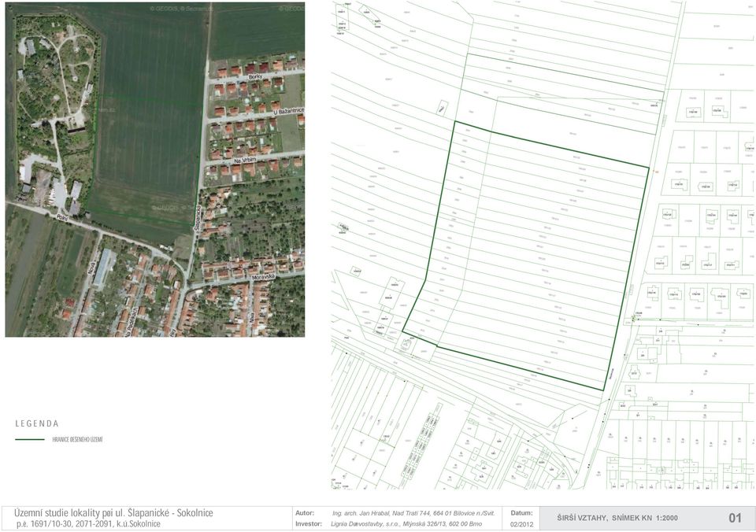This screenshot has height=532, width=756.
Task: Click the Polní street label on aerial photo
Action: click(63, 218)
